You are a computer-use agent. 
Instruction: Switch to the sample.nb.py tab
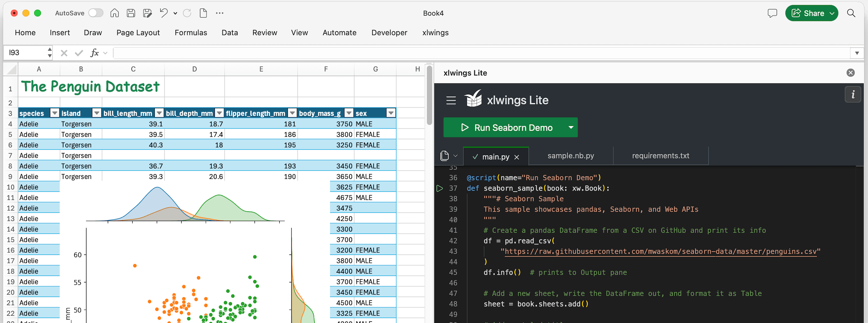(x=571, y=156)
